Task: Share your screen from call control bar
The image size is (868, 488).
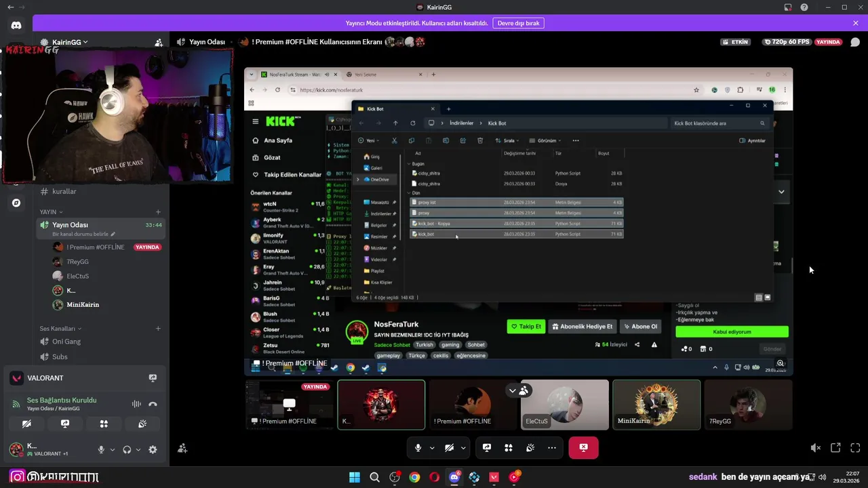Action: [487, 448]
